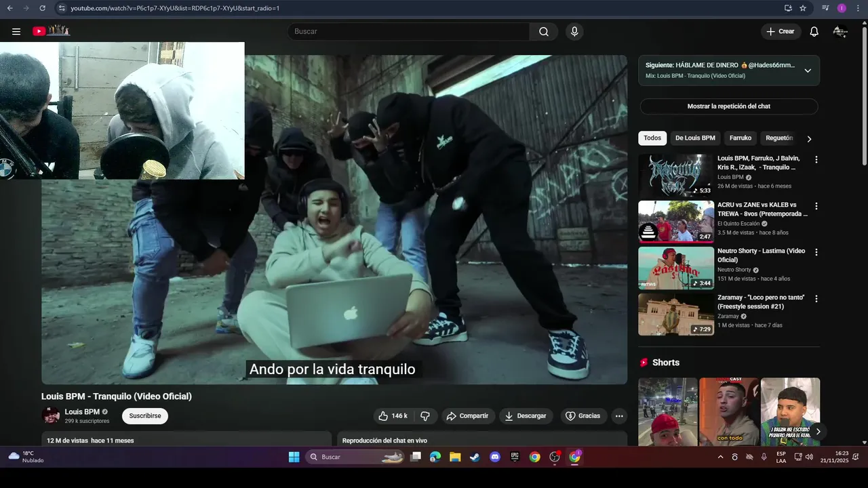Select the Farruko filter chip
This screenshot has height=488, width=868.
(741, 138)
